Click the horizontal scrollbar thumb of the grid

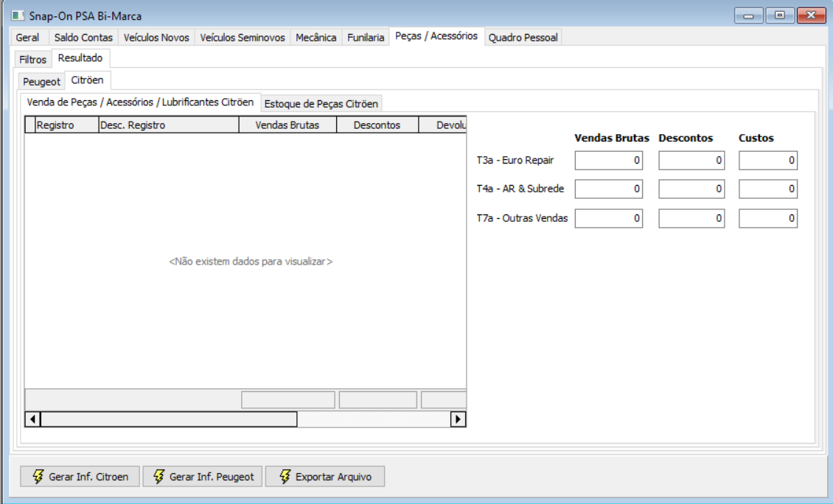[x=168, y=419]
